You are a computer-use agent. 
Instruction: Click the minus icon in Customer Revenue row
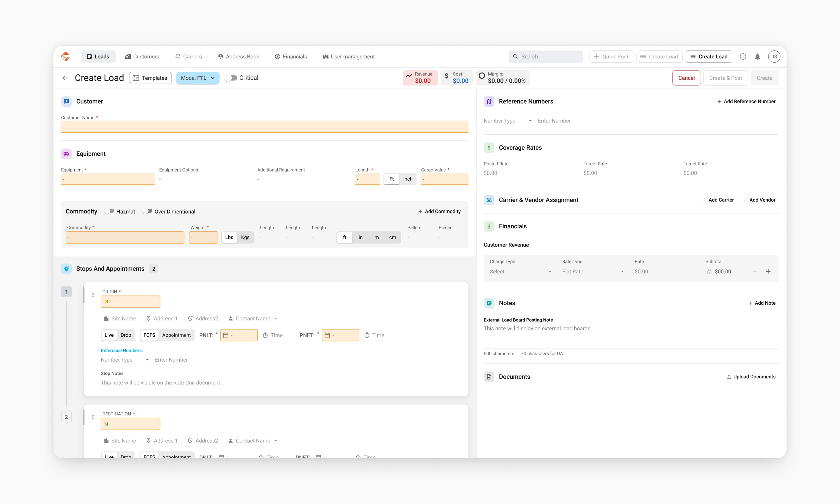(755, 271)
